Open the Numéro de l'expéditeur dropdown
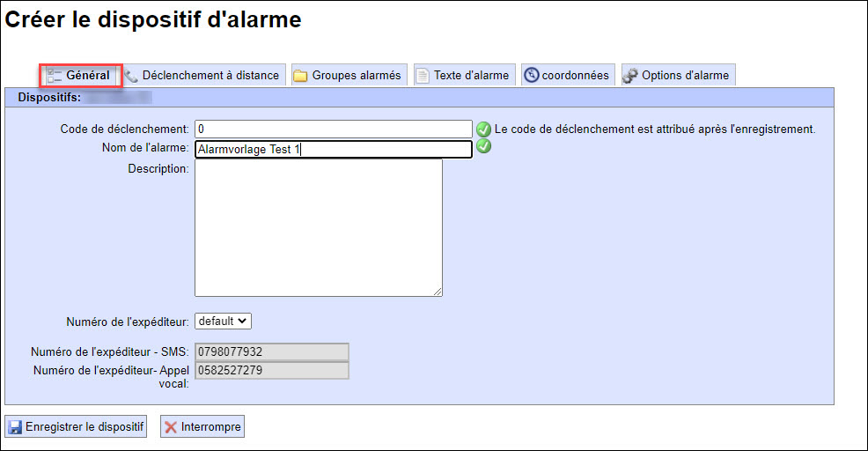The image size is (868, 451). point(224,322)
